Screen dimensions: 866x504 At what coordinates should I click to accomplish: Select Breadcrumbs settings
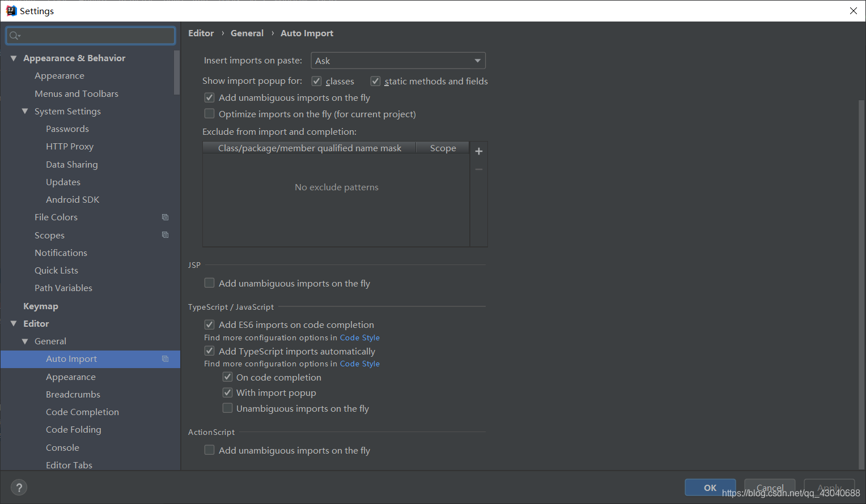pyautogui.click(x=73, y=394)
